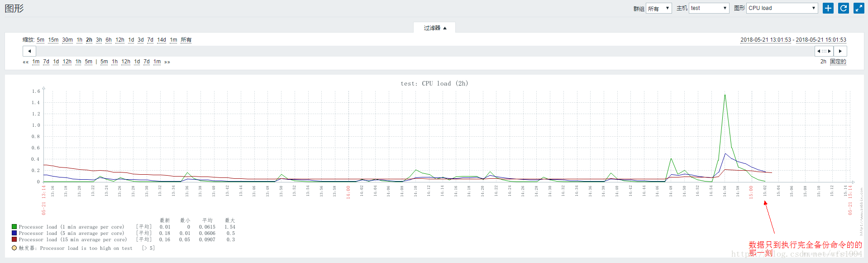Set 缩放 zoom to 30m

coord(67,40)
